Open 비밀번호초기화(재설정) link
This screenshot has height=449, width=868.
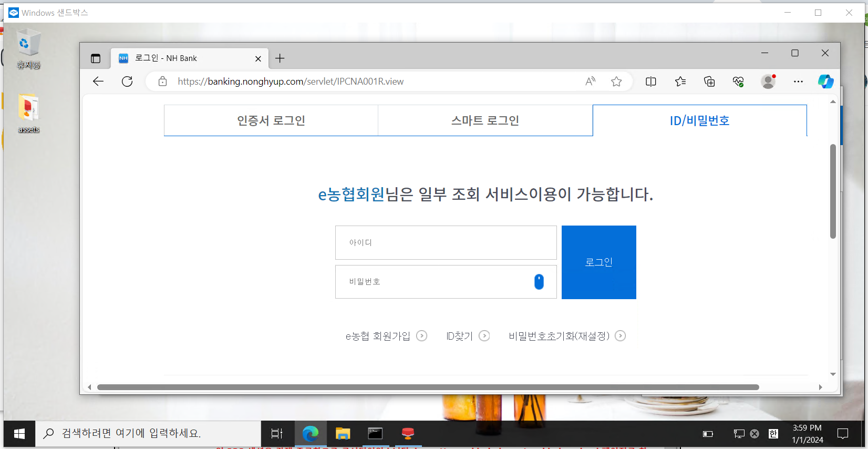tap(567, 336)
